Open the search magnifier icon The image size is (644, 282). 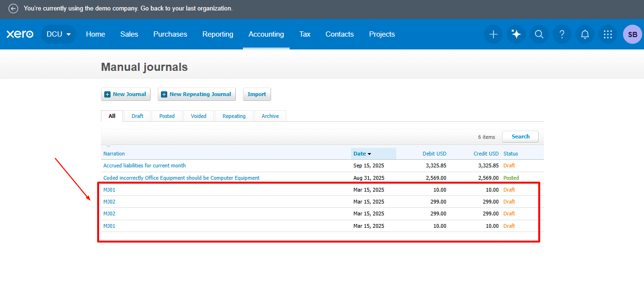539,34
